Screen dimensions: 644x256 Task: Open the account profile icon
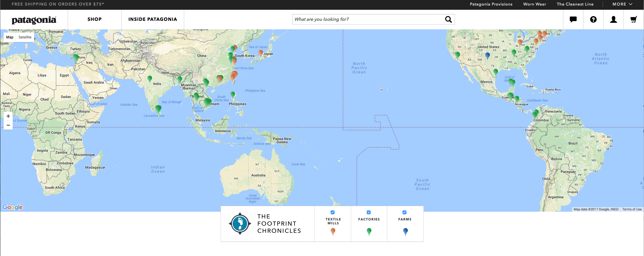613,20
